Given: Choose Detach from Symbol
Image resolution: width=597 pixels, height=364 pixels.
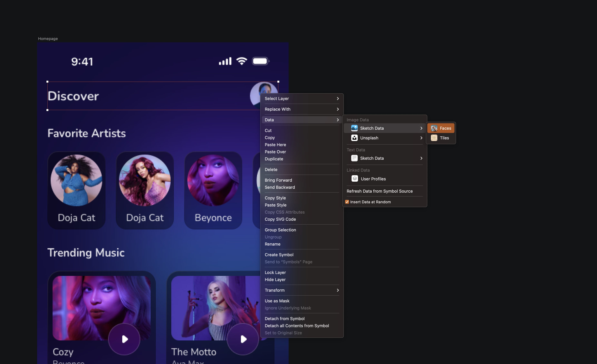Looking at the screenshot, I should tap(284, 319).
